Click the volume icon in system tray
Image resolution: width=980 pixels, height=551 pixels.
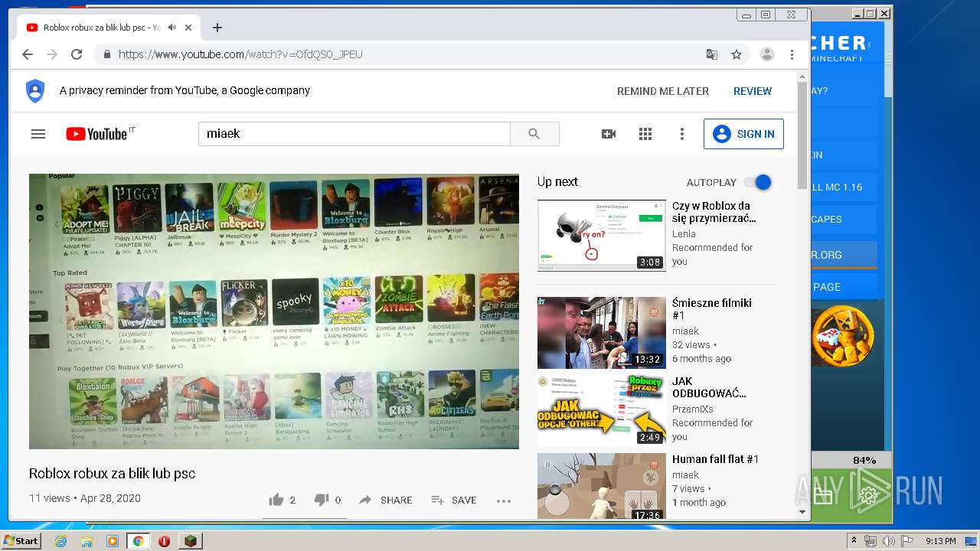pyautogui.click(x=888, y=541)
